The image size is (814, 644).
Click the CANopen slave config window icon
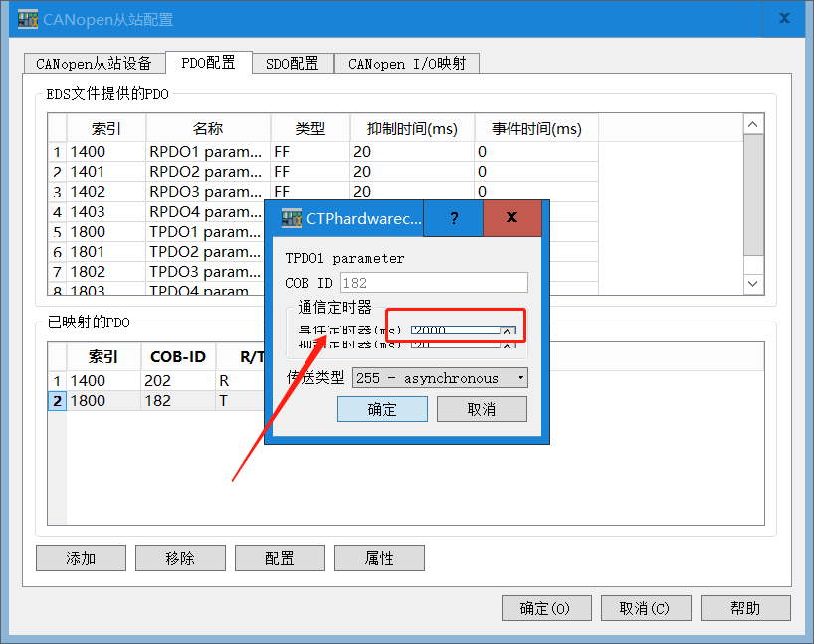point(28,19)
